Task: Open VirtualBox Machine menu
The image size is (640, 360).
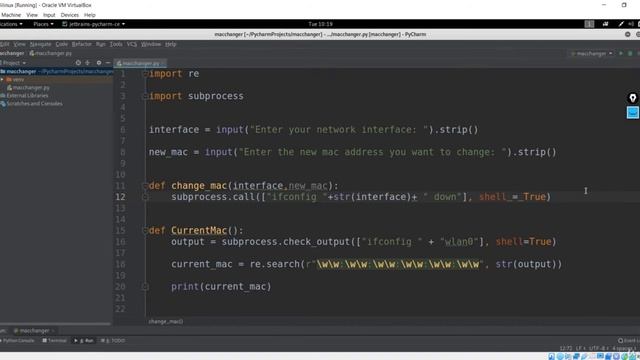Action: point(11,15)
